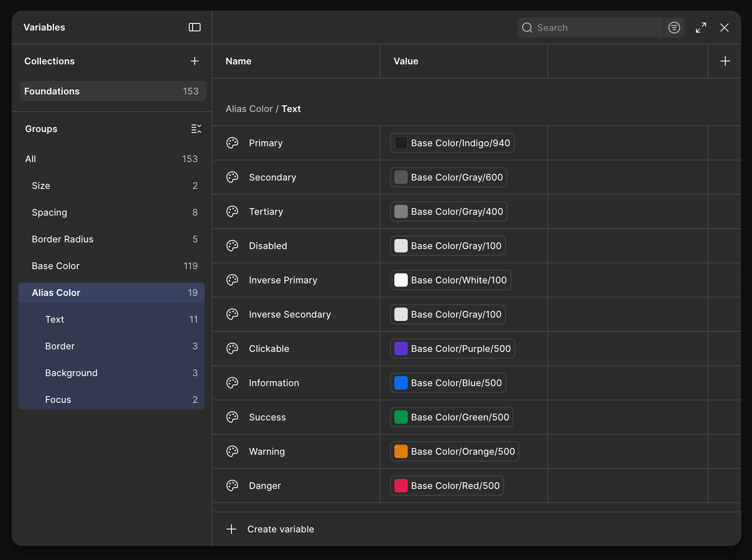752x560 pixels.
Task: Select the Secondary variable name
Action: point(272,177)
